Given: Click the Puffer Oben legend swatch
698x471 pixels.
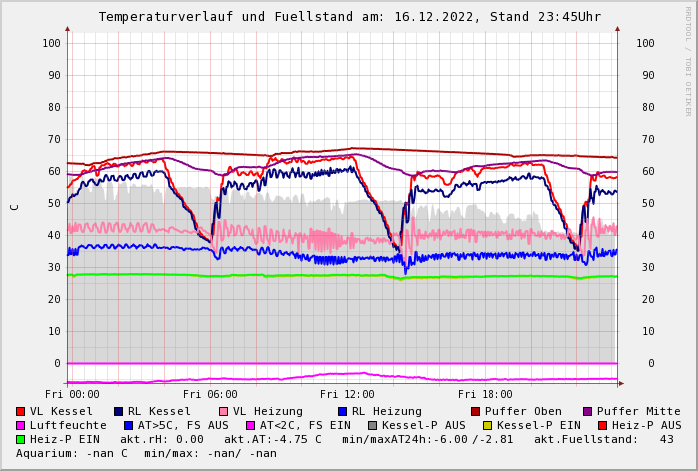Looking at the screenshot, I should coord(476,411).
